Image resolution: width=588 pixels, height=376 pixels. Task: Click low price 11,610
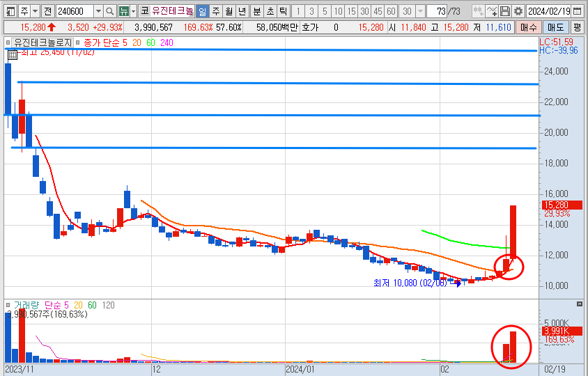498,27
